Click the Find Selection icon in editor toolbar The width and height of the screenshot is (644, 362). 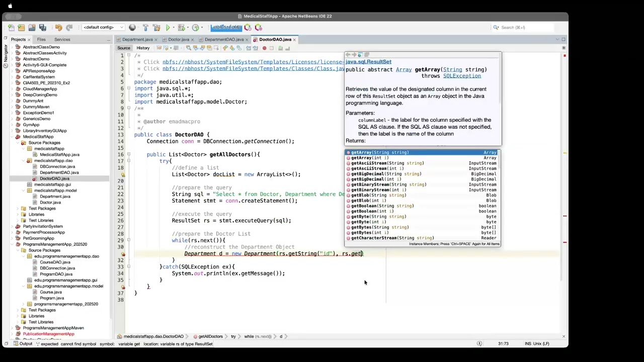point(188,48)
